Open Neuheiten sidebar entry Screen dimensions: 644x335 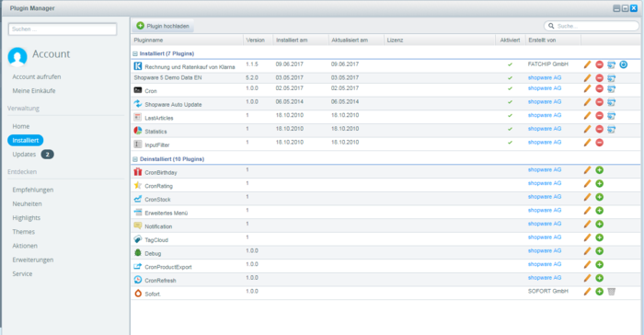coord(27,204)
